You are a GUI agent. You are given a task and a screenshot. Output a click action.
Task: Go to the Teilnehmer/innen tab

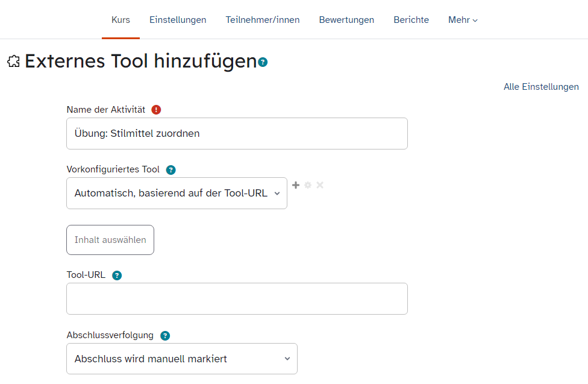coord(263,20)
